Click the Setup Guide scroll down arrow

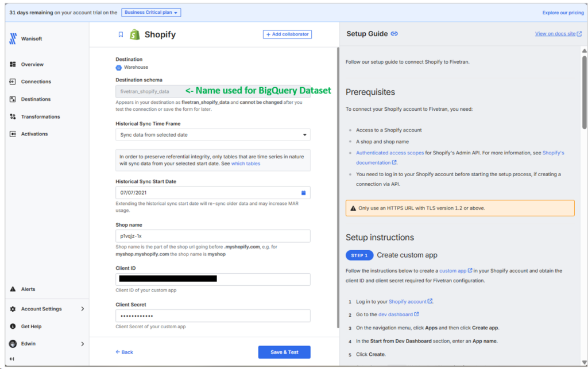584,362
